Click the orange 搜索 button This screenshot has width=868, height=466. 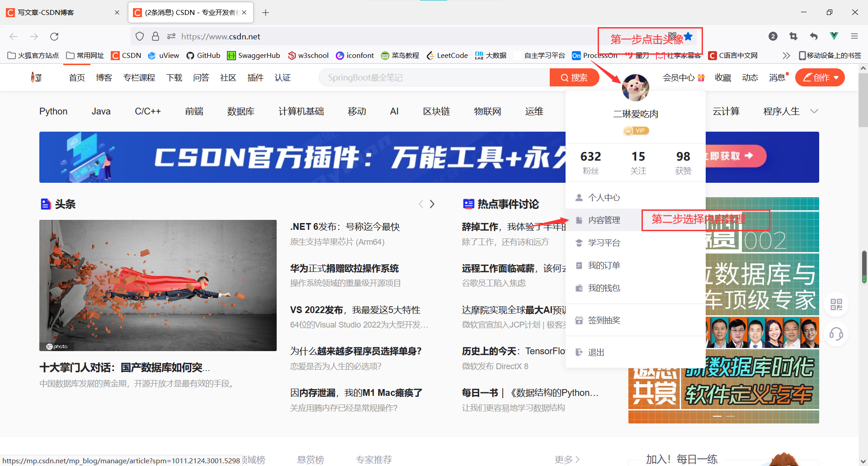574,77
